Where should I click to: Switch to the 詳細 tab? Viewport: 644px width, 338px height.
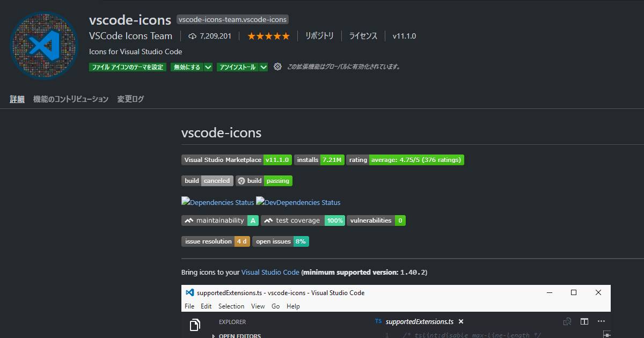tap(17, 99)
